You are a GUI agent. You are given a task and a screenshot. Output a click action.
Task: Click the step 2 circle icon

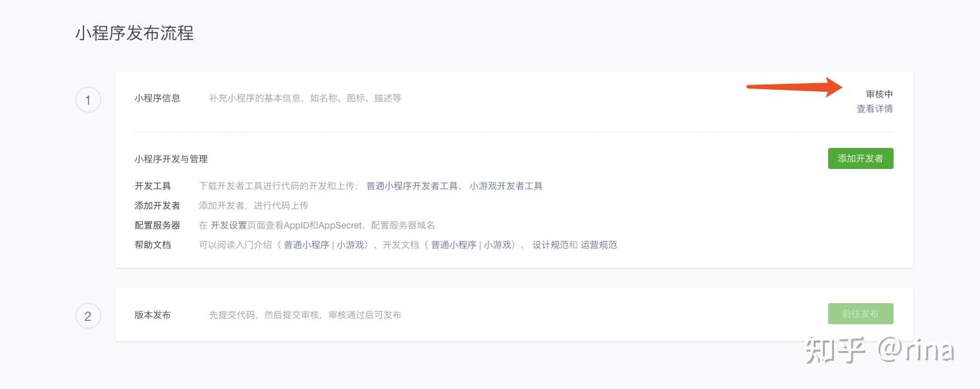tap(88, 316)
